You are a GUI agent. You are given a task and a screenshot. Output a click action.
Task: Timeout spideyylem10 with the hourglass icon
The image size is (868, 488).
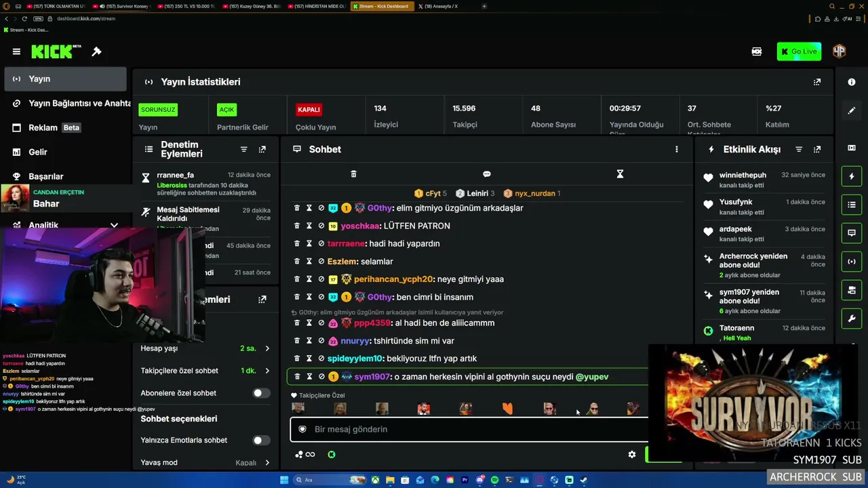tap(309, 359)
